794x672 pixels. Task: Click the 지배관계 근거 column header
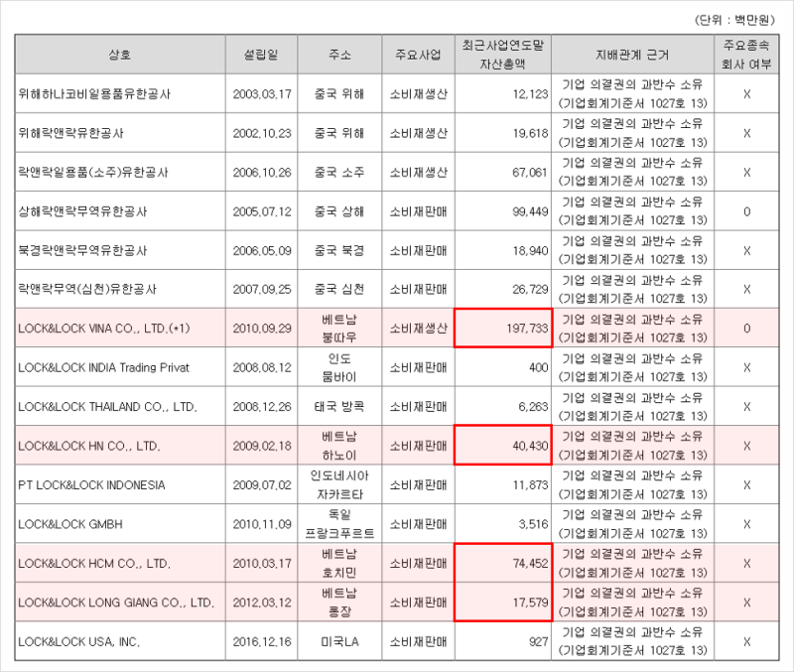[x=632, y=55]
